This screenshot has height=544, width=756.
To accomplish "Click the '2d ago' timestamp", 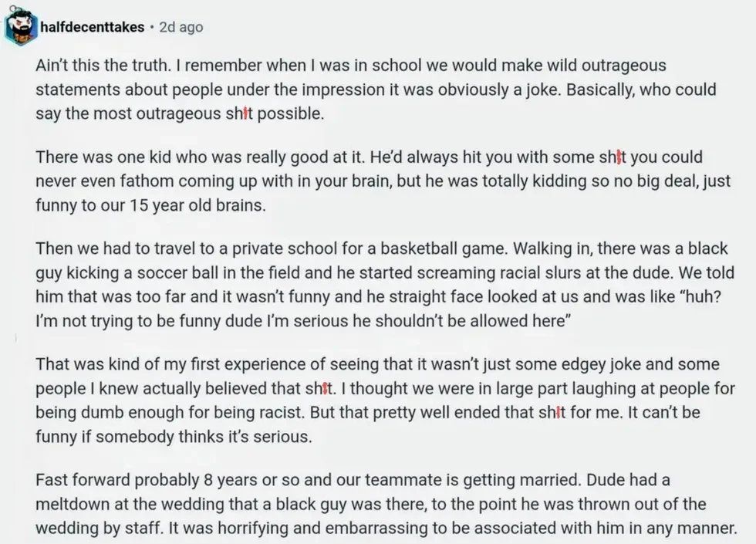I will tap(181, 27).
